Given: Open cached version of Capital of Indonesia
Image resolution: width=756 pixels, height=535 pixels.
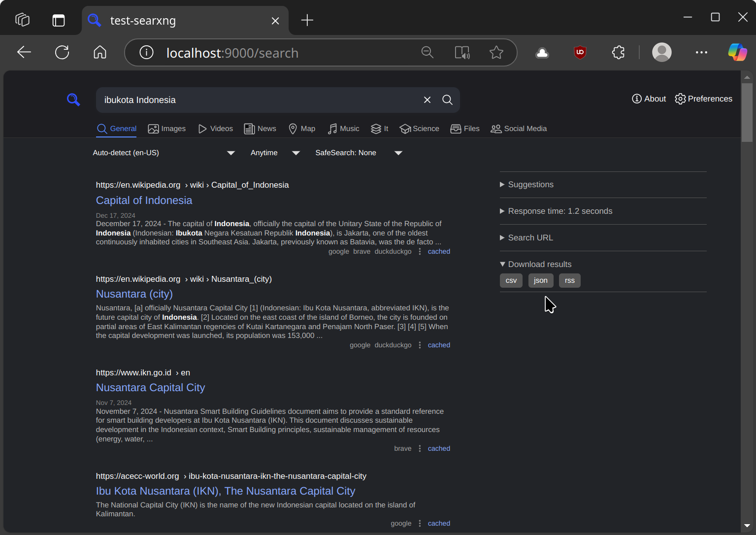Looking at the screenshot, I should (439, 252).
